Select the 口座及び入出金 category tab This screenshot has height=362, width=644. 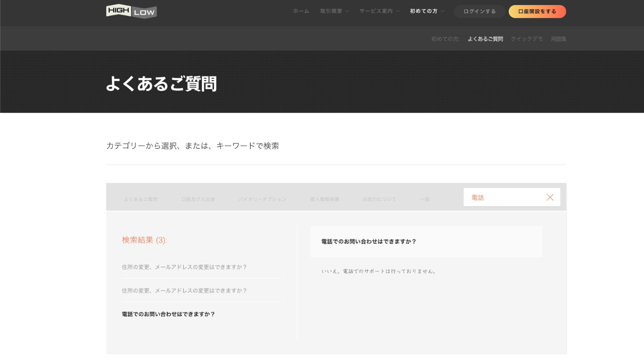click(x=198, y=199)
